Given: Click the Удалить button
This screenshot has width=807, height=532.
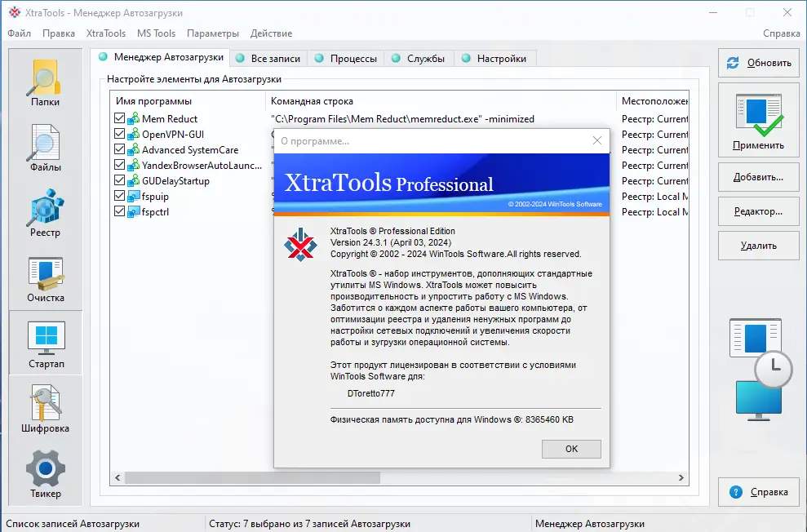Looking at the screenshot, I should 759,246.
